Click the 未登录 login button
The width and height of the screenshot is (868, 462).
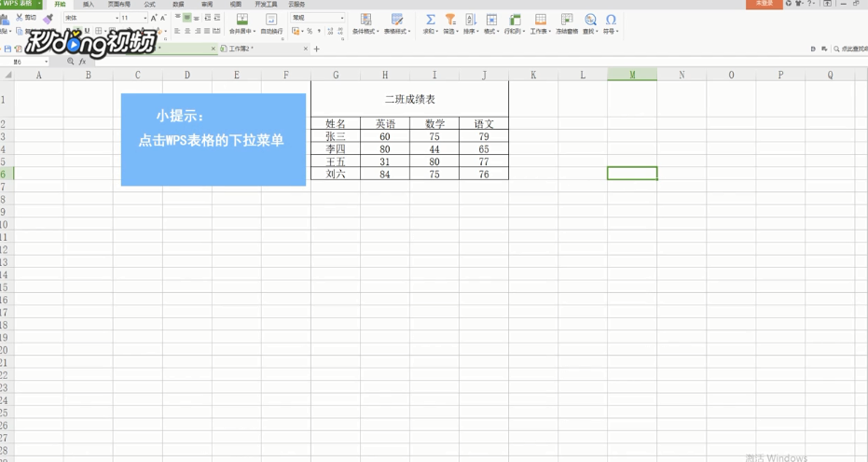click(x=764, y=4)
